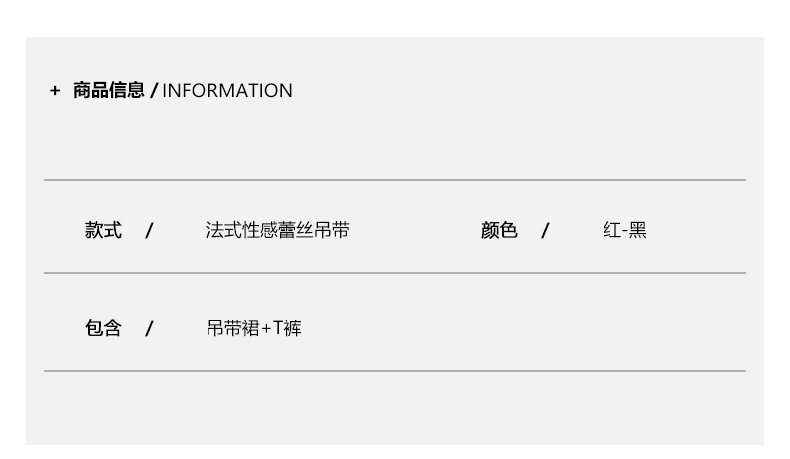Click the 黑 character in the color value

(x=637, y=231)
